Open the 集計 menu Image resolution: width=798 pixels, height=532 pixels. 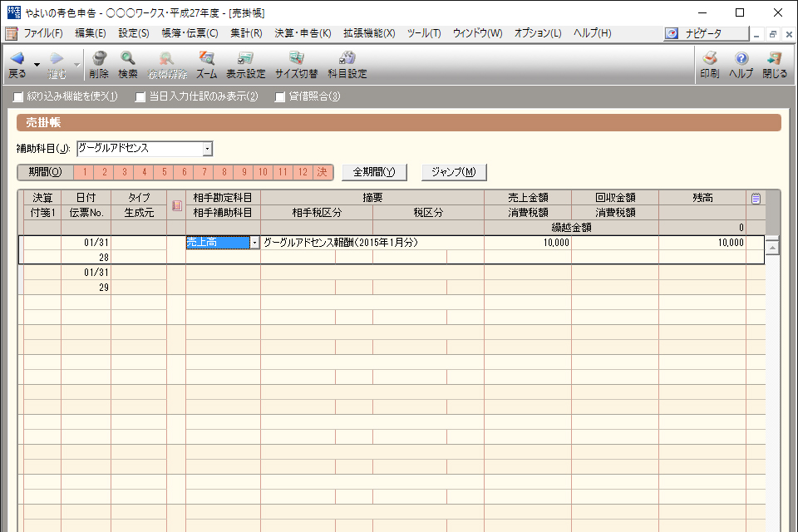pos(246,33)
